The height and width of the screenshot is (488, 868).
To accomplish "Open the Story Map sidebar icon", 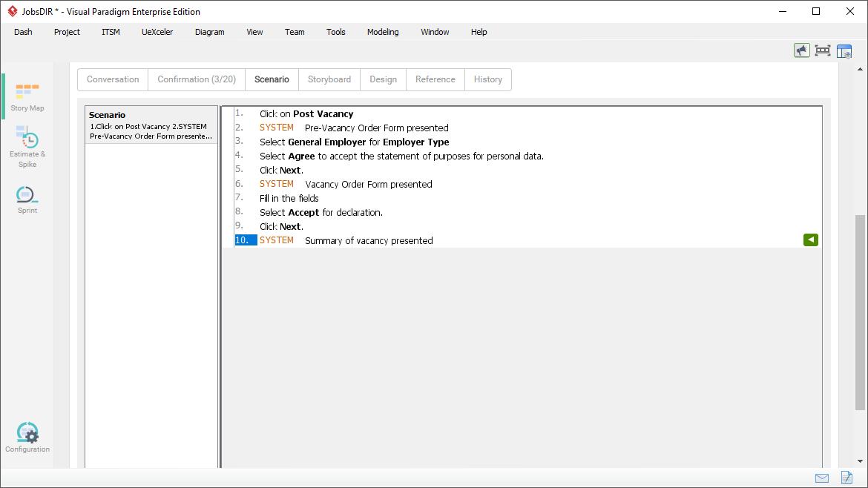I will pos(27,96).
